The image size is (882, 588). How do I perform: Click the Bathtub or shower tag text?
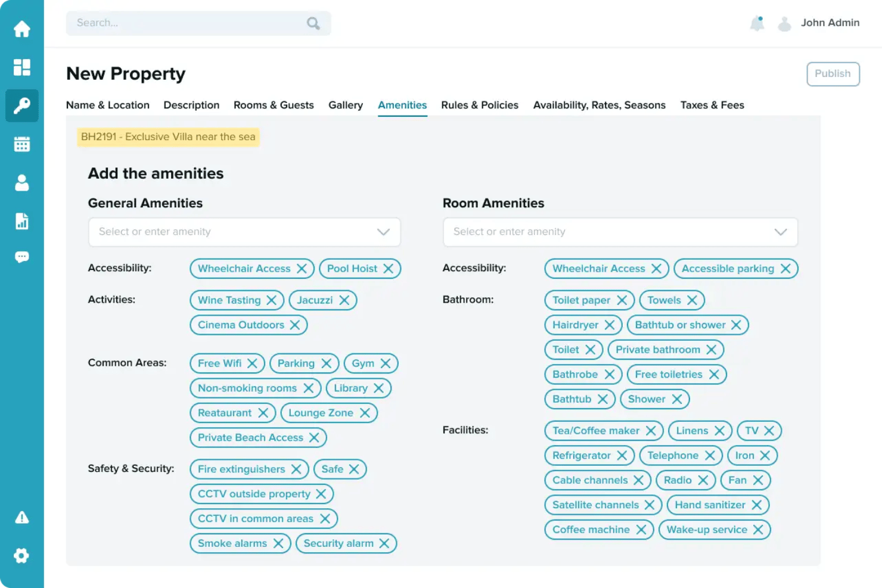680,325
